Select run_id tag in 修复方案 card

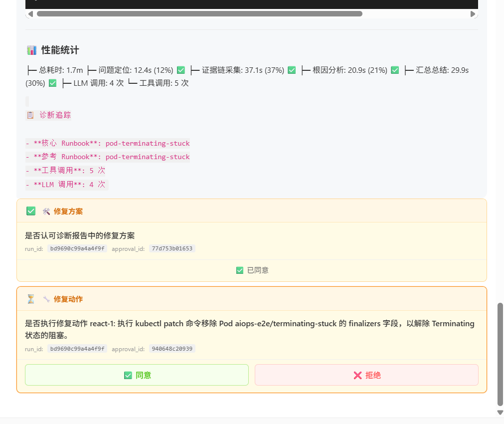pos(77,249)
